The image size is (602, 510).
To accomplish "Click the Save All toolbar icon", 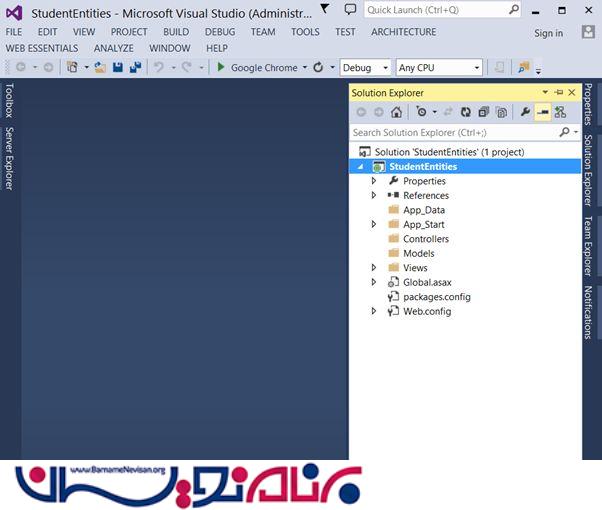I will pos(134,68).
